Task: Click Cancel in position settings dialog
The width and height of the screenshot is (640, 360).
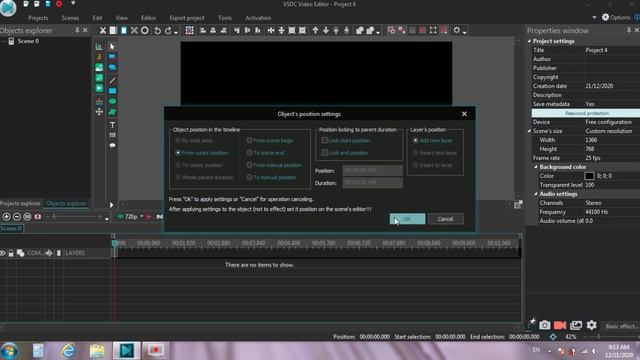Action: click(x=445, y=219)
